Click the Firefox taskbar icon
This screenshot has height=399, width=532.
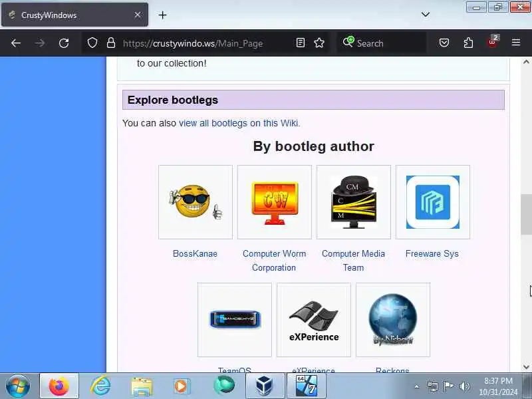tap(59, 386)
